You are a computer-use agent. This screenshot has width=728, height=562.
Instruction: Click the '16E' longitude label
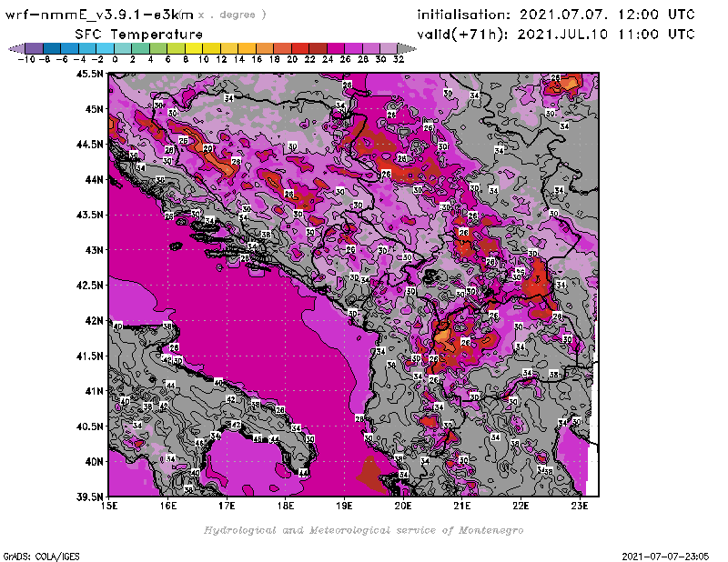tap(168, 506)
